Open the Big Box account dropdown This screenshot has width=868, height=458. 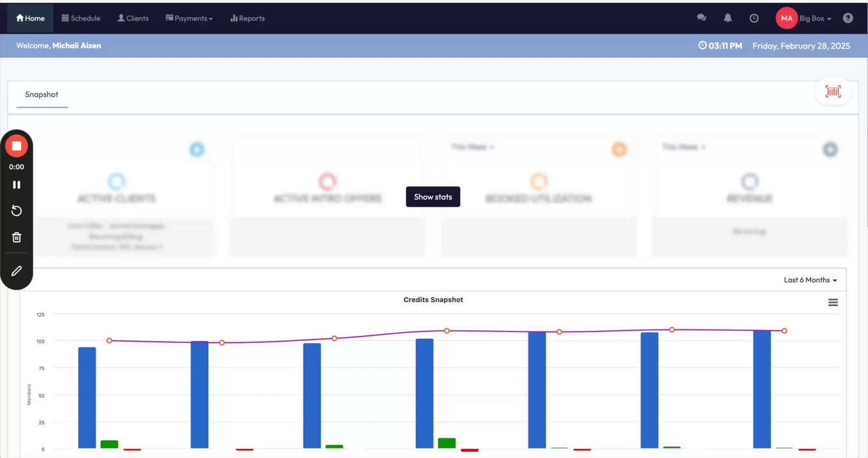click(815, 18)
